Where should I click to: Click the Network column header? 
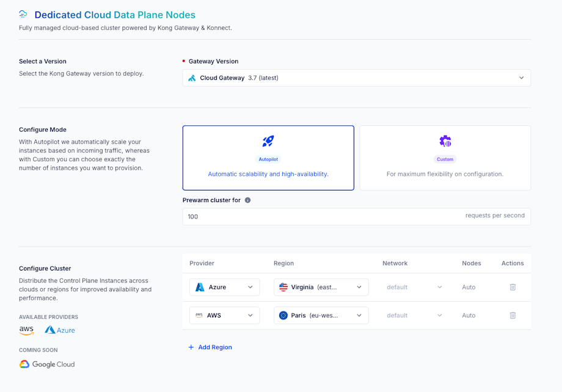395,263
